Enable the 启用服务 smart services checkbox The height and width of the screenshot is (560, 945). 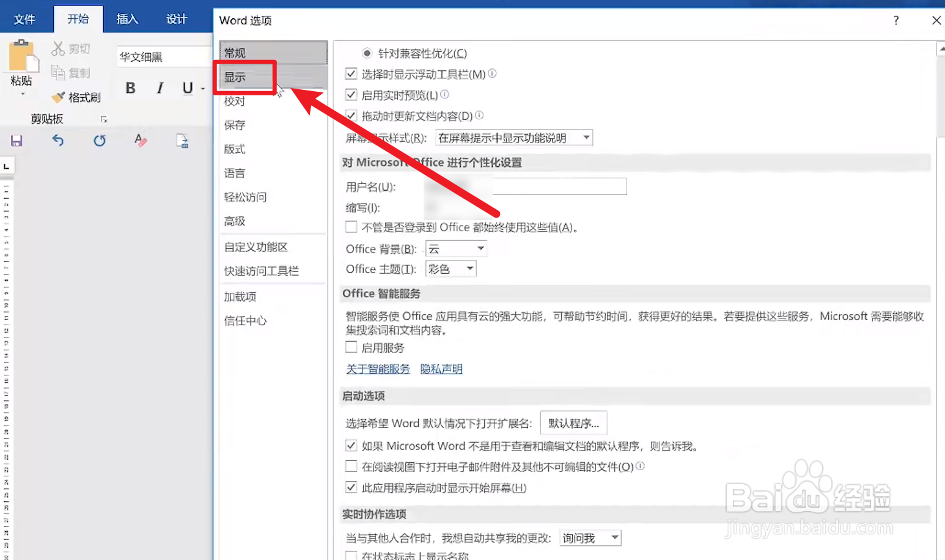[351, 347]
